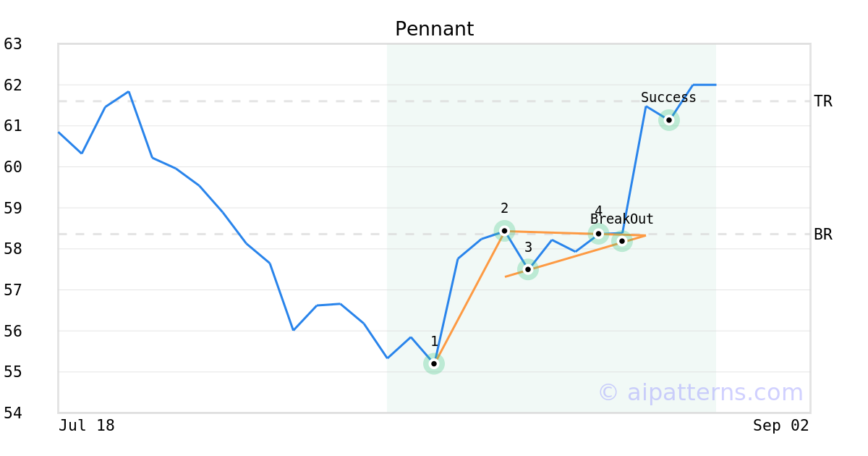The width and height of the screenshot is (868, 456).
Task: Click the 58 y-axis label
Action: (13, 249)
